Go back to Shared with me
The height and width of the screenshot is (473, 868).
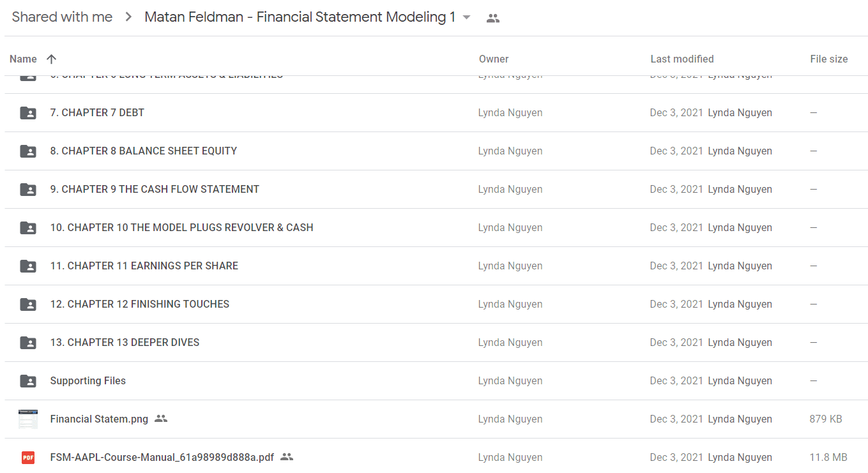tap(62, 17)
